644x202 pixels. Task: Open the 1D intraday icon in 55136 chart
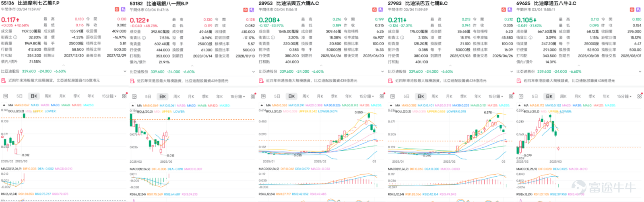[x=6, y=96]
